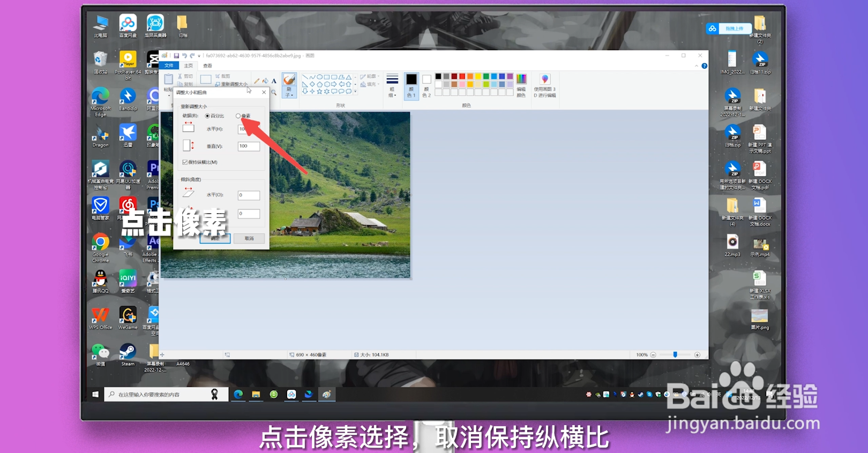
Task: Click the Paint app icon on taskbar
Action: click(326, 395)
